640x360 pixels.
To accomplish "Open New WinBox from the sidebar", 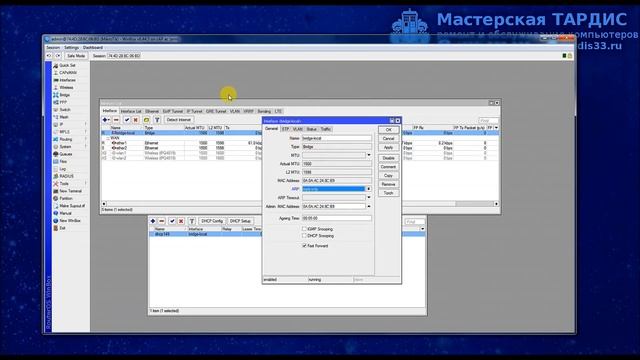I will click(70, 220).
